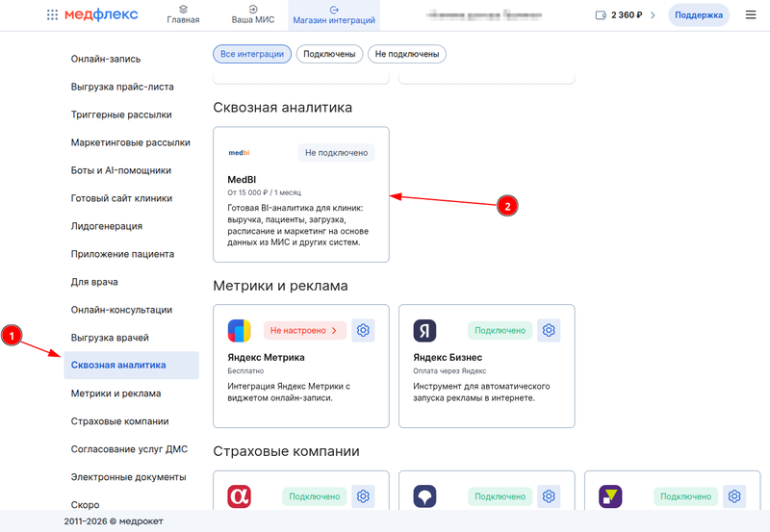Click the Не подключено badge on MedBI

point(336,153)
